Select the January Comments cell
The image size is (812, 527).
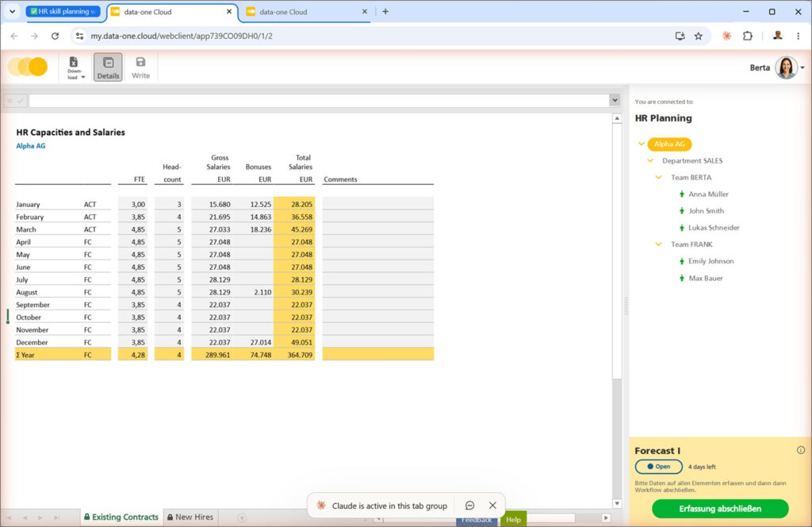[377, 204]
